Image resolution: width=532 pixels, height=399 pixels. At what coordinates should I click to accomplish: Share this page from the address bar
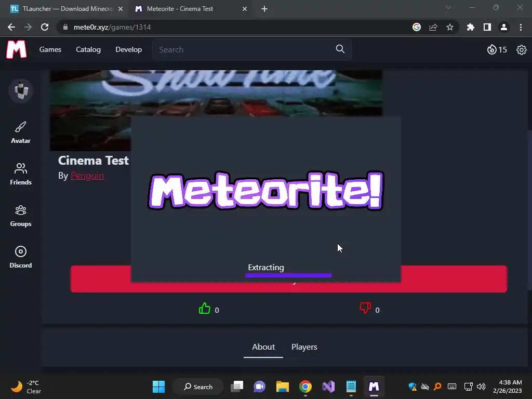[433, 27]
